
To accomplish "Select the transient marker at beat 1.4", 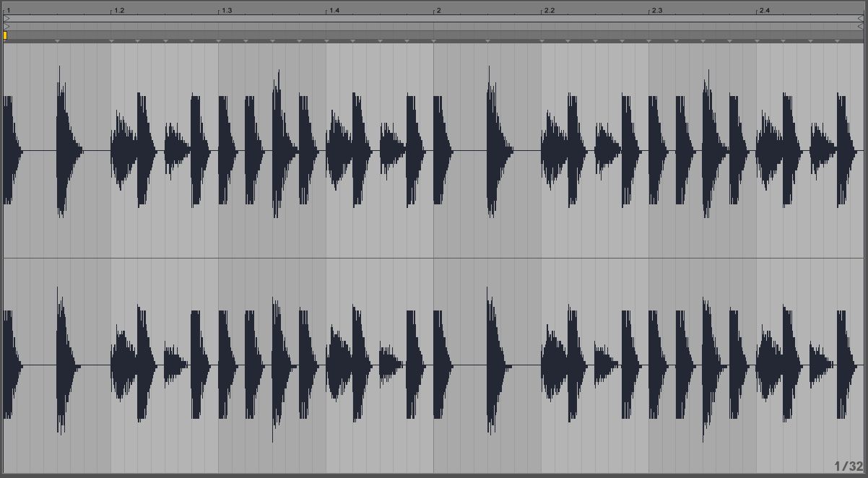I will 326,41.
